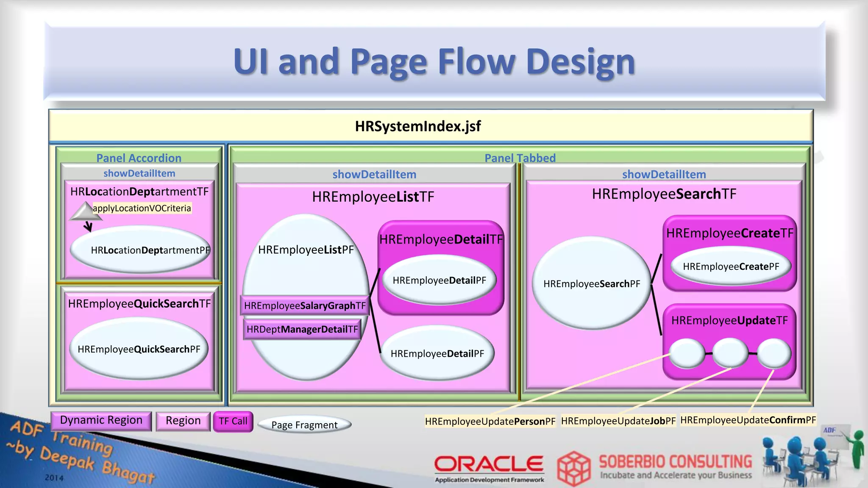Expand showDetailItem in the accordion panel
Screen dimensions: 868x488
(x=139, y=173)
